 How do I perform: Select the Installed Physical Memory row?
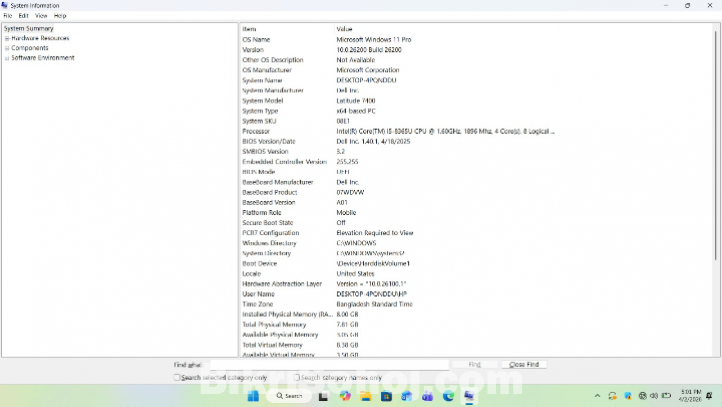point(477,314)
